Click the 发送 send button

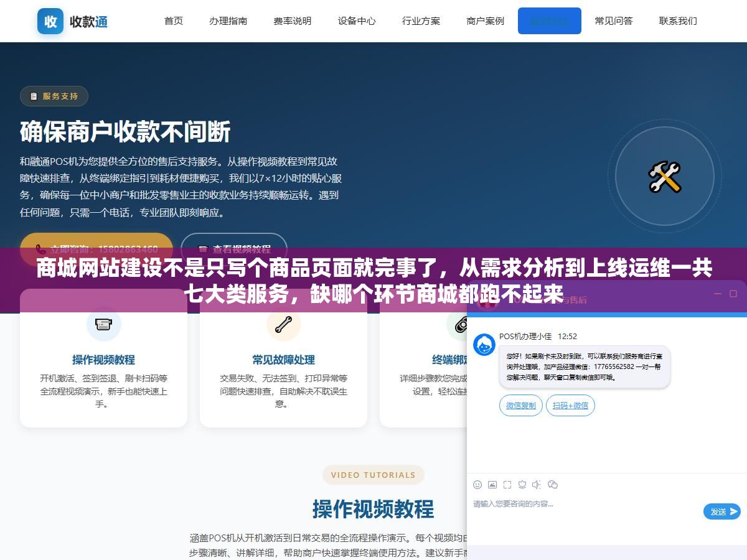(x=722, y=511)
